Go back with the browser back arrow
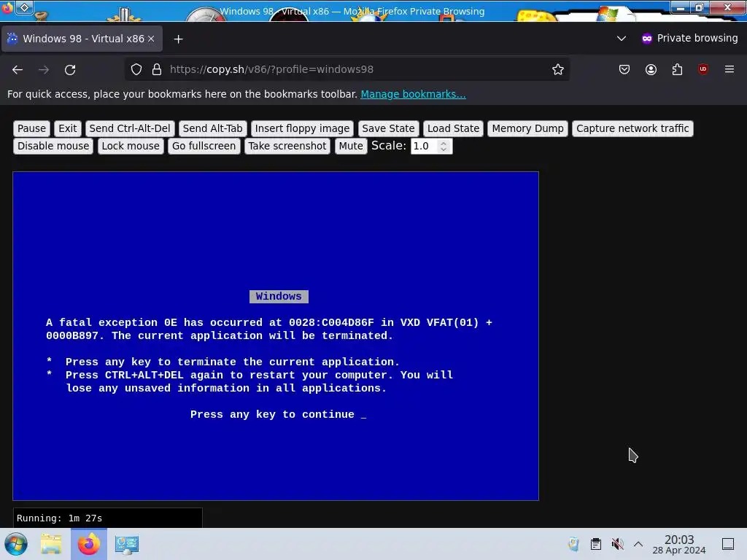 click(18, 69)
